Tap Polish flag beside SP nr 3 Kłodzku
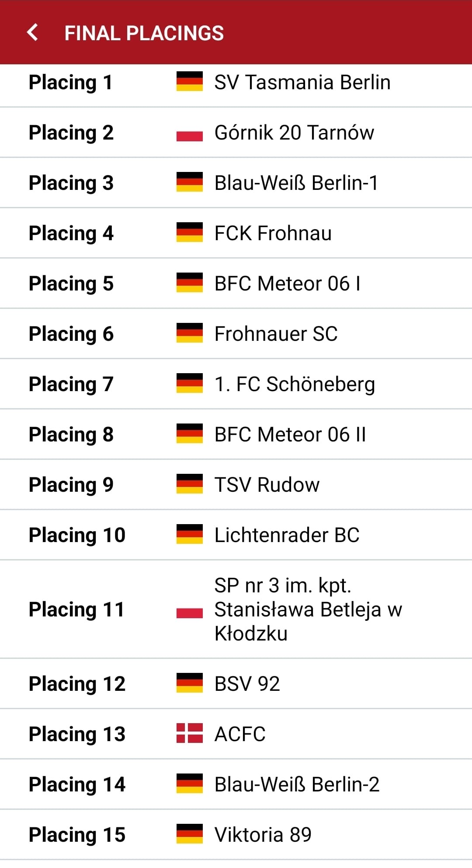This screenshot has width=472, height=868. point(189,609)
